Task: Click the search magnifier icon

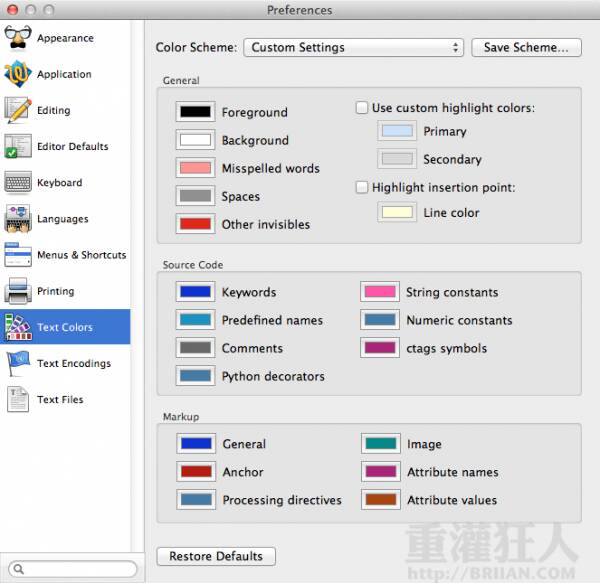Action: coord(18,569)
